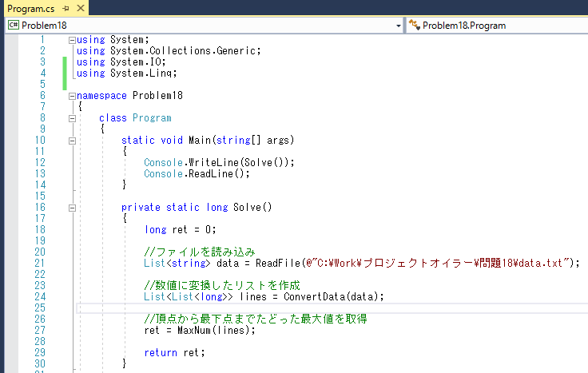The image size is (588, 373).
Task: Open the Problem18 project dropdown
Action: pyautogui.click(x=398, y=26)
